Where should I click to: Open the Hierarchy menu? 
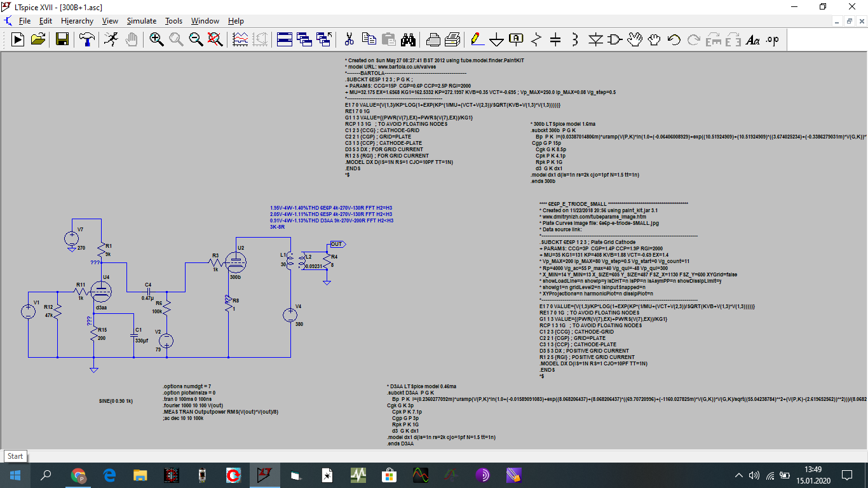pyautogui.click(x=77, y=21)
